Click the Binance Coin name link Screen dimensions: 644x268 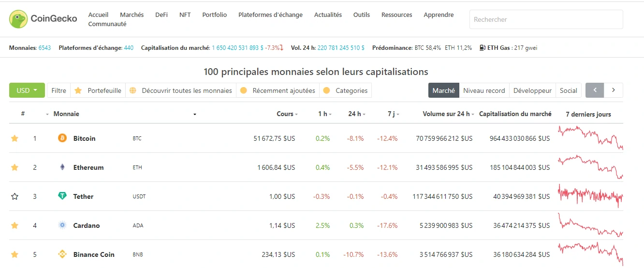tap(94, 254)
